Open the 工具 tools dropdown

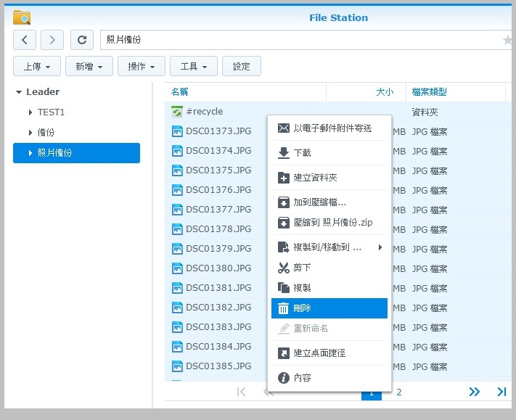pyautogui.click(x=194, y=67)
